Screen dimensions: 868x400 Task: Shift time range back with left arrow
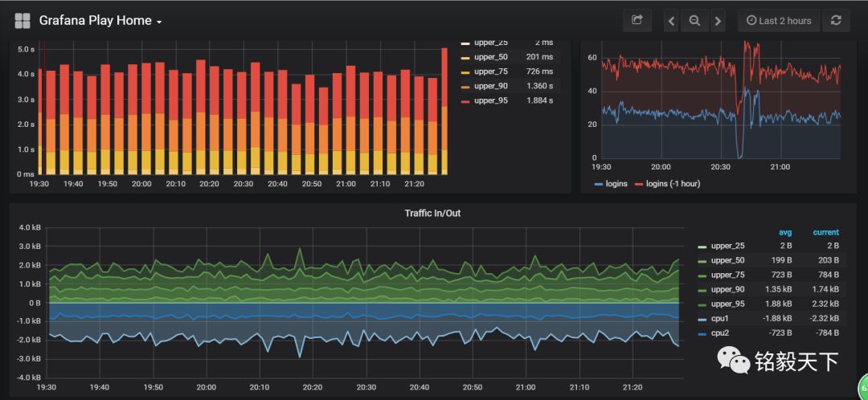[671, 21]
